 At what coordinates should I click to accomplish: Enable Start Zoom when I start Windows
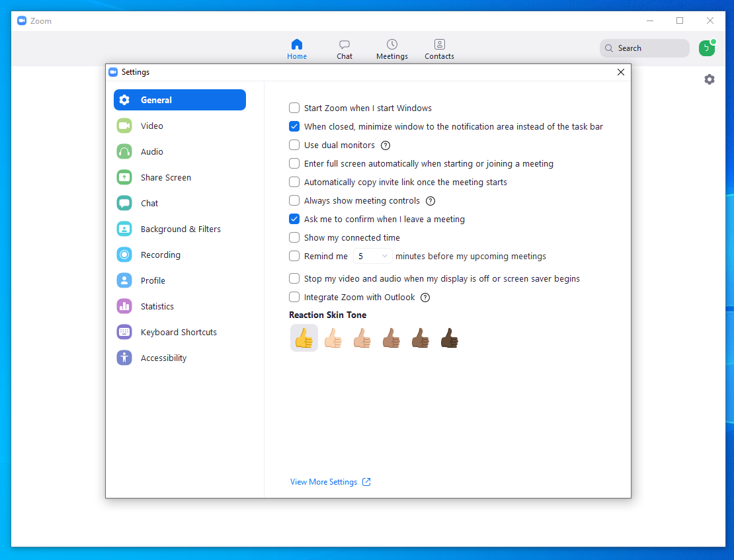[294, 108]
